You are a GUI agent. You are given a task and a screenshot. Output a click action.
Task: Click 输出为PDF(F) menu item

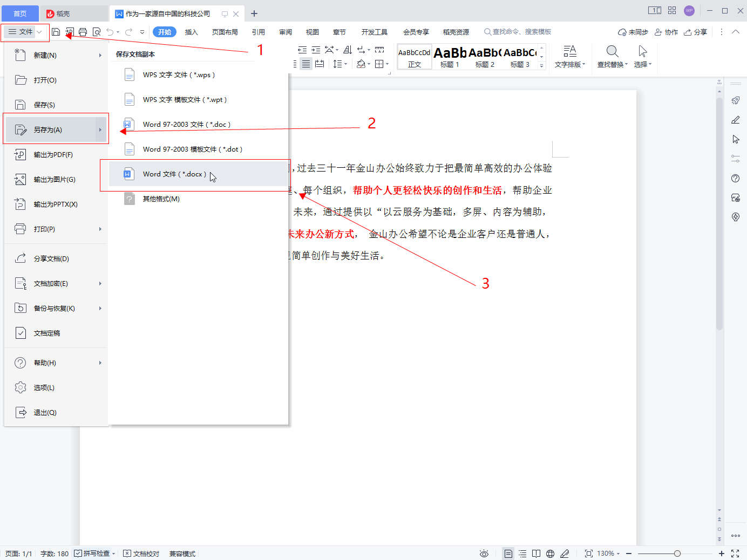tap(56, 154)
